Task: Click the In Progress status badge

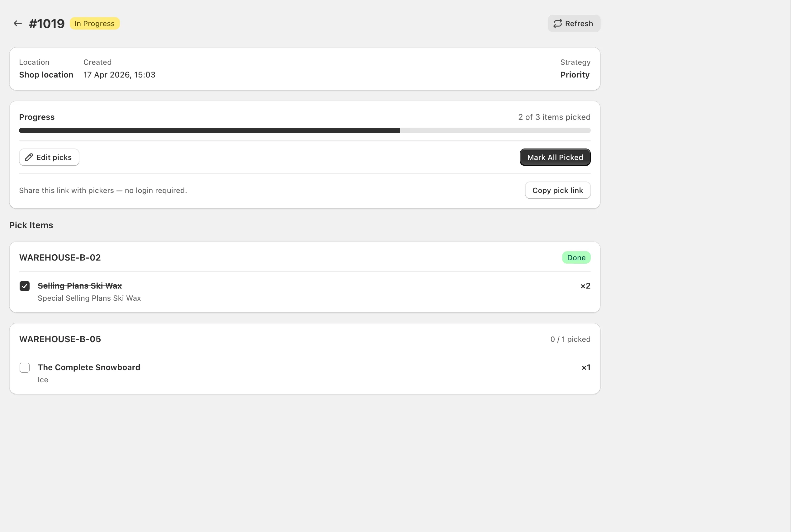Action: [94, 23]
